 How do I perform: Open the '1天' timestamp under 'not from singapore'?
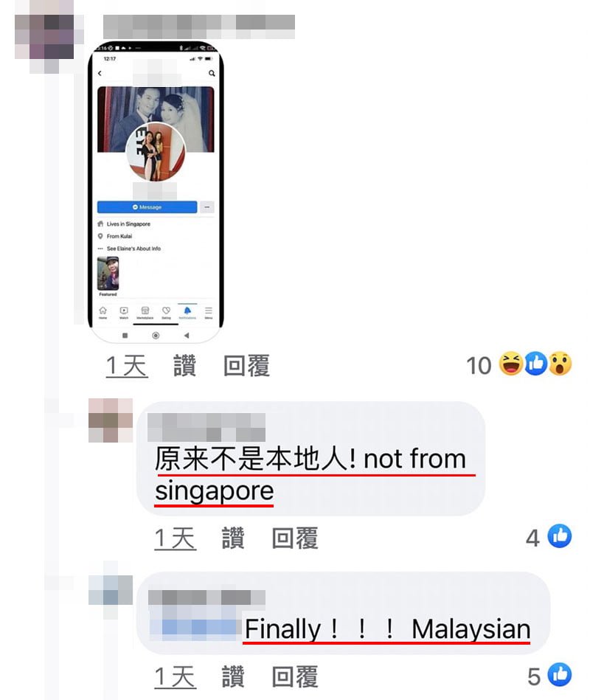175,538
